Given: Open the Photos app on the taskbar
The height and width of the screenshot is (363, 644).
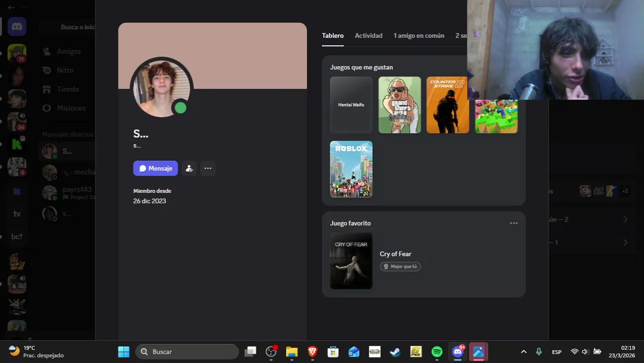Looking at the screenshot, I should click(x=478, y=352).
